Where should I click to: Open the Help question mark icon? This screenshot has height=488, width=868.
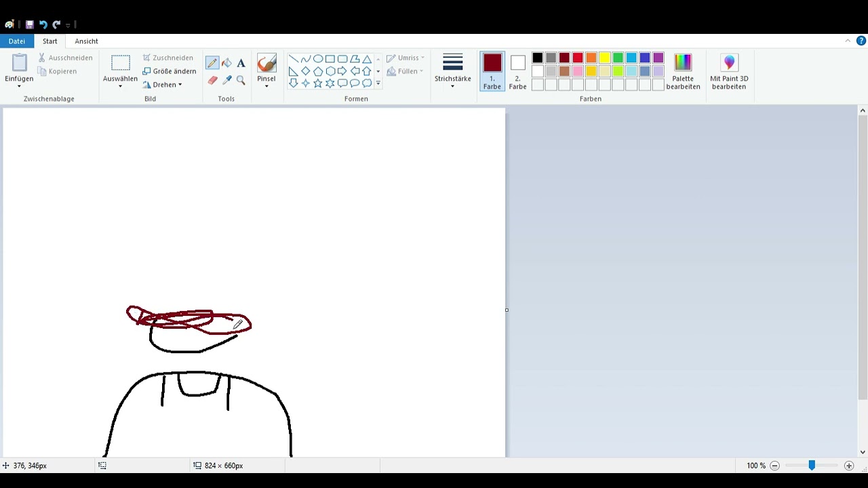click(861, 41)
